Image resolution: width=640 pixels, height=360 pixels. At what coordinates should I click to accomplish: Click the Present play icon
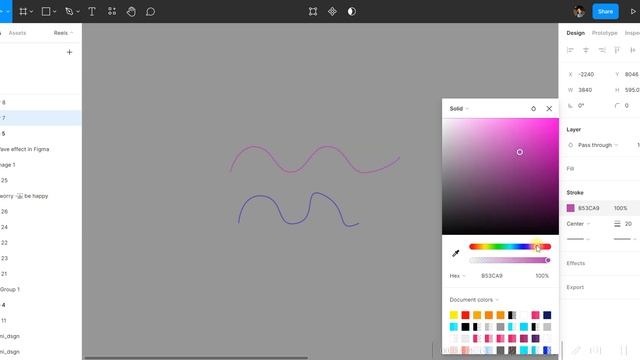(633, 11)
